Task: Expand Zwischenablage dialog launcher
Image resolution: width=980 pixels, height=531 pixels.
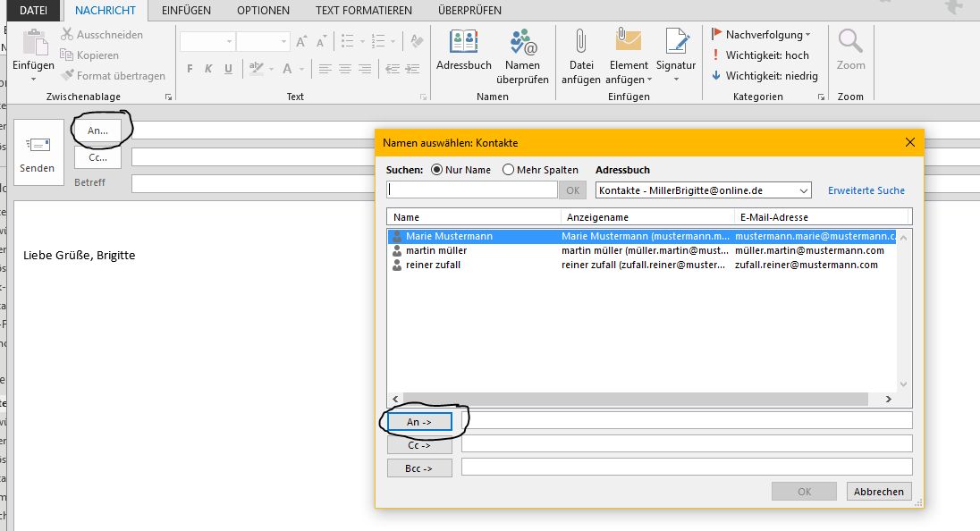Action: point(168,97)
